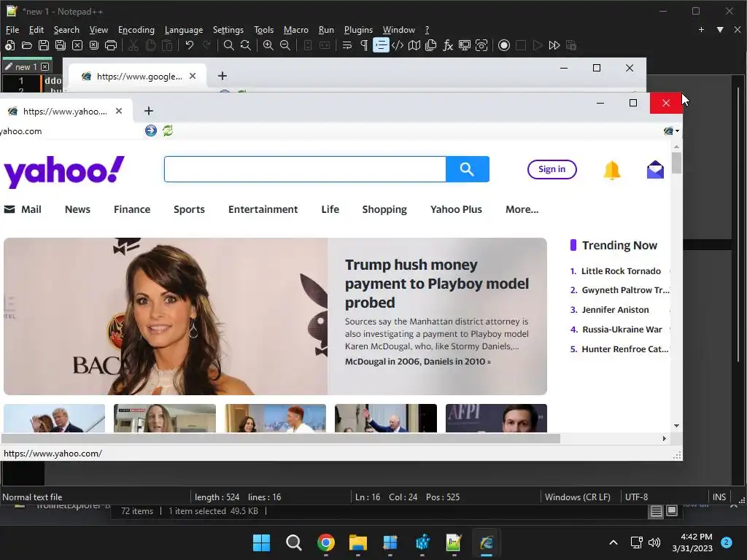Close the yahoo tab with its X
The image size is (747, 560).
[119, 111]
